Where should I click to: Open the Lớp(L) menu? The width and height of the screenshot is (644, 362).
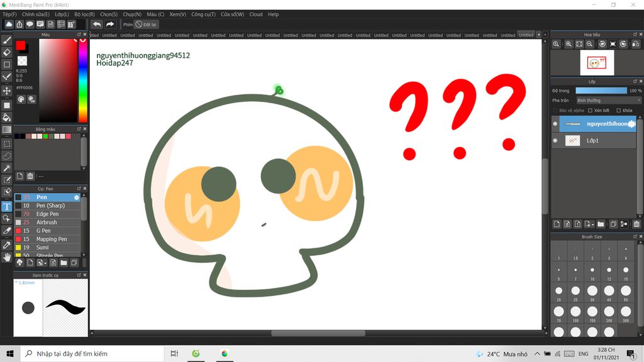pyautogui.click(x=62, y=14)
